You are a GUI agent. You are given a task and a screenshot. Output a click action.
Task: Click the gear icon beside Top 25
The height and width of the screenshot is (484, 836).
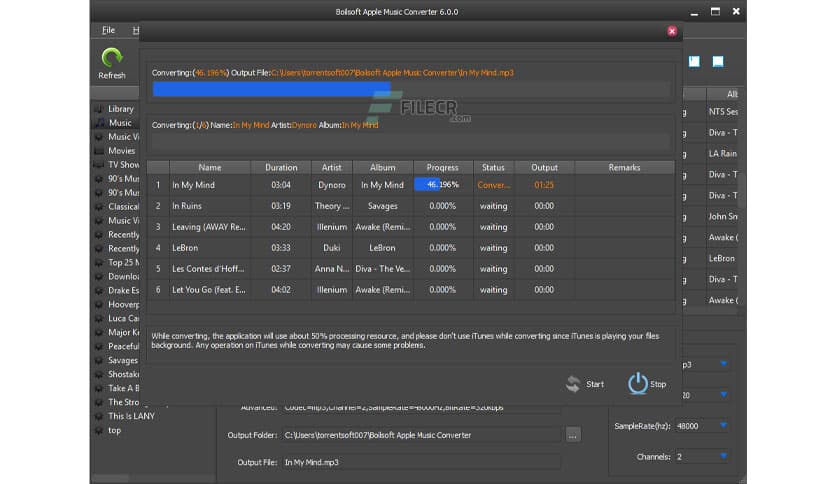click(x=99, y=262)
